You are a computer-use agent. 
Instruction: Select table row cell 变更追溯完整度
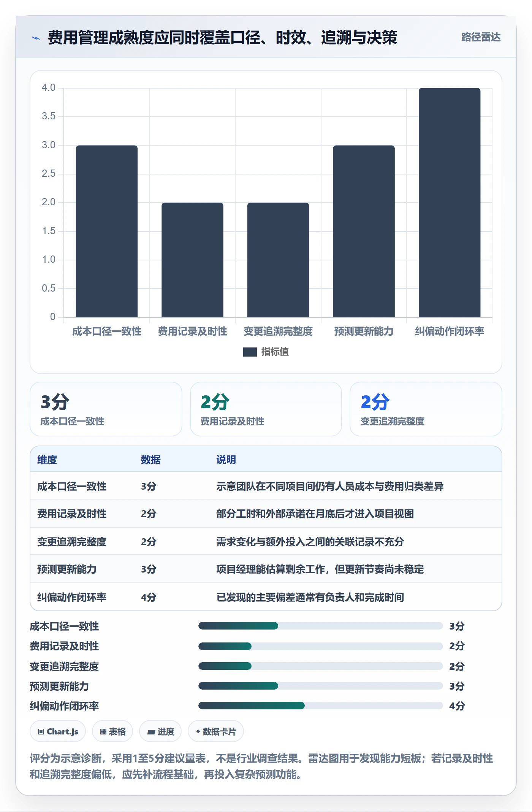point(72,542)
